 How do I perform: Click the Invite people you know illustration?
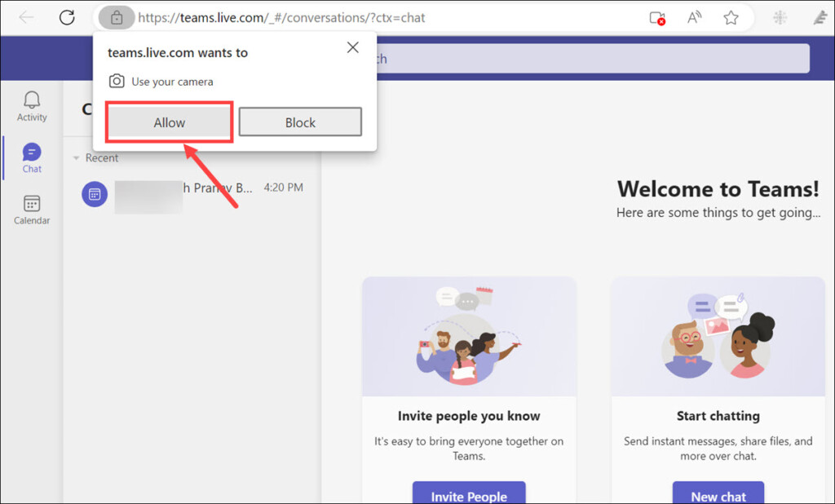coord(469,336)
